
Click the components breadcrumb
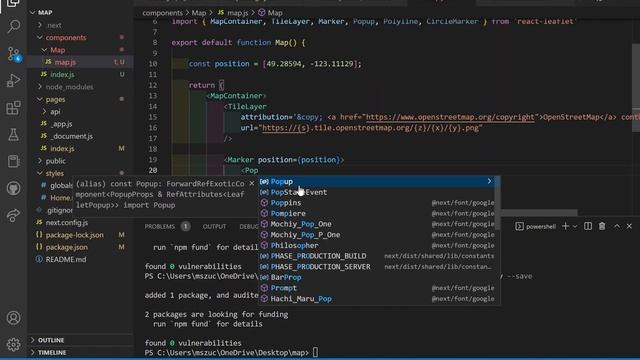(x=162, y=13)
